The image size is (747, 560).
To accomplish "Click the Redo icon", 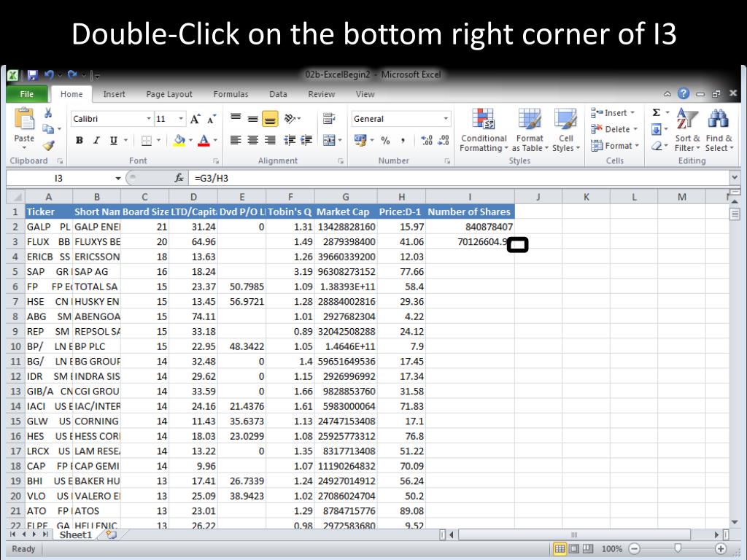I will (72, 75).
